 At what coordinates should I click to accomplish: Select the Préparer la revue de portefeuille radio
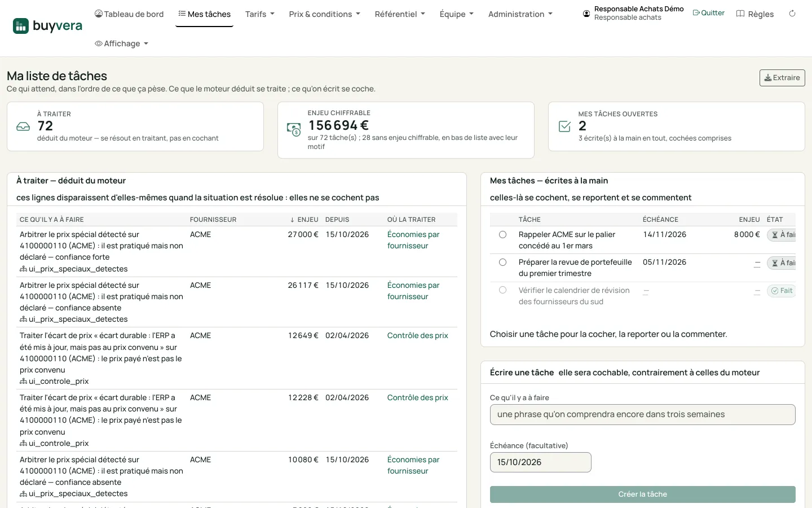[502, 262]
